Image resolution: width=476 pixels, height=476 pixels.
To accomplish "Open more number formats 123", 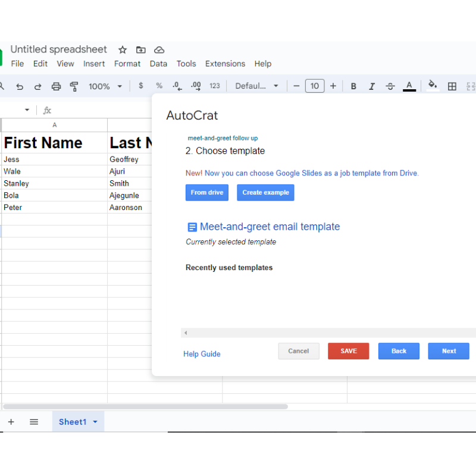I will [215, 86].
